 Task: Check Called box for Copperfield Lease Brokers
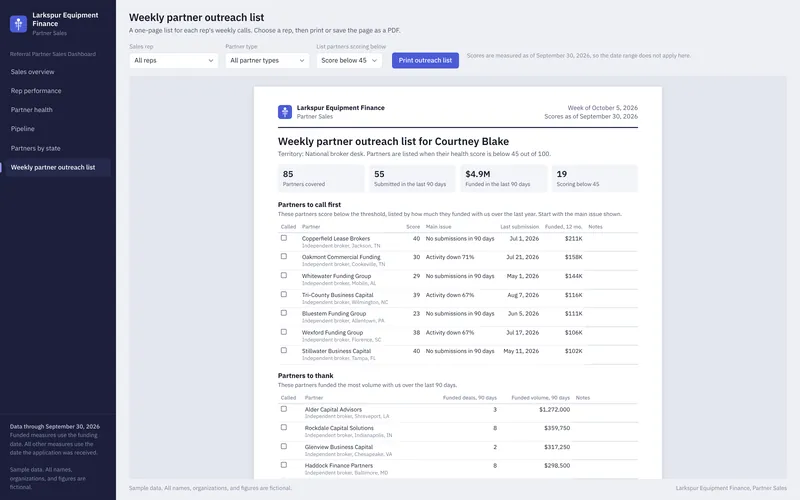pyautogui.click(x=284, y=238)
